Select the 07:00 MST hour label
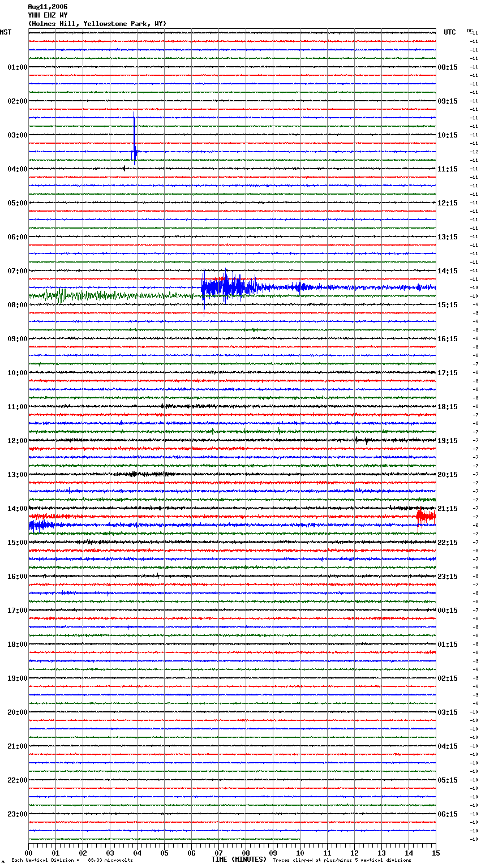This screenshot has width=481, height=868. pyautogui.click(x=18, y=271)
